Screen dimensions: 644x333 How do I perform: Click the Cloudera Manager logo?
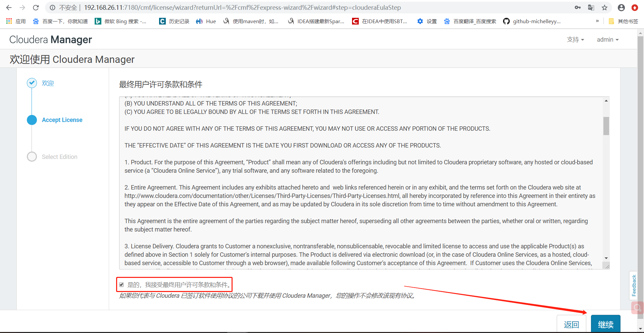(51, 40)
